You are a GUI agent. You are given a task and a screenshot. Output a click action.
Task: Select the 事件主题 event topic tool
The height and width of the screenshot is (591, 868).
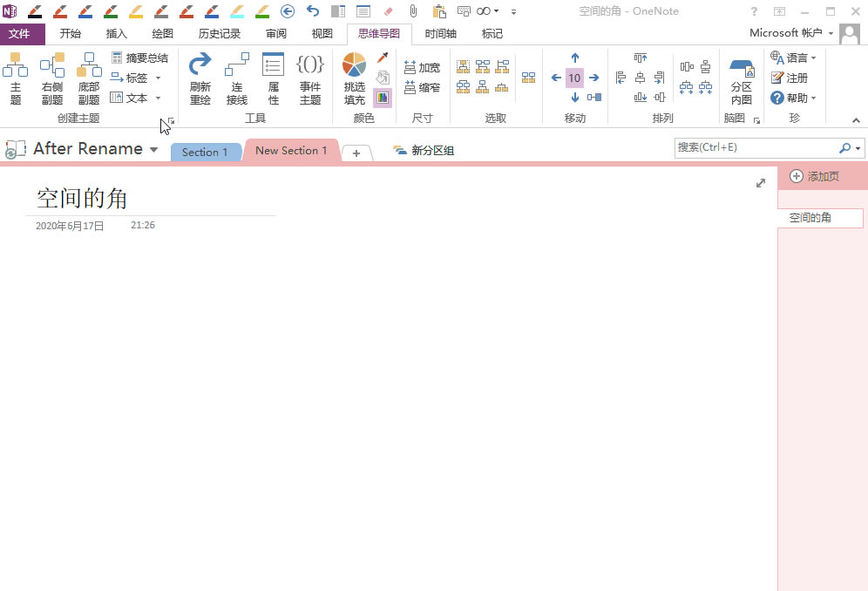(310, 77)
